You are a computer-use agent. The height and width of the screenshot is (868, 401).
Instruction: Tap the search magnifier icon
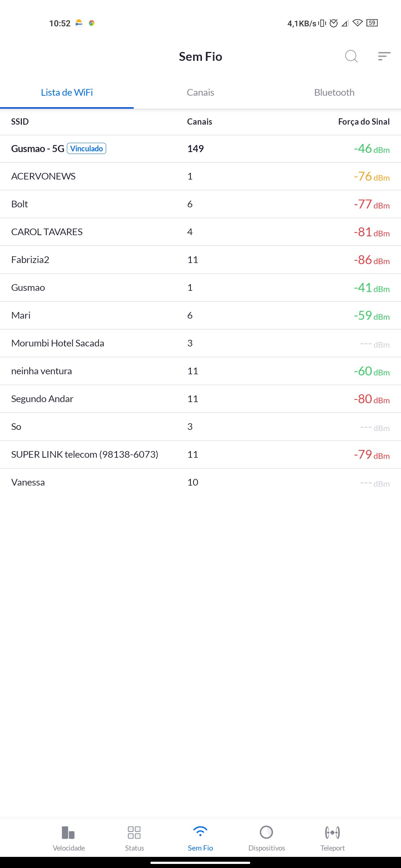tap(351, 56)
